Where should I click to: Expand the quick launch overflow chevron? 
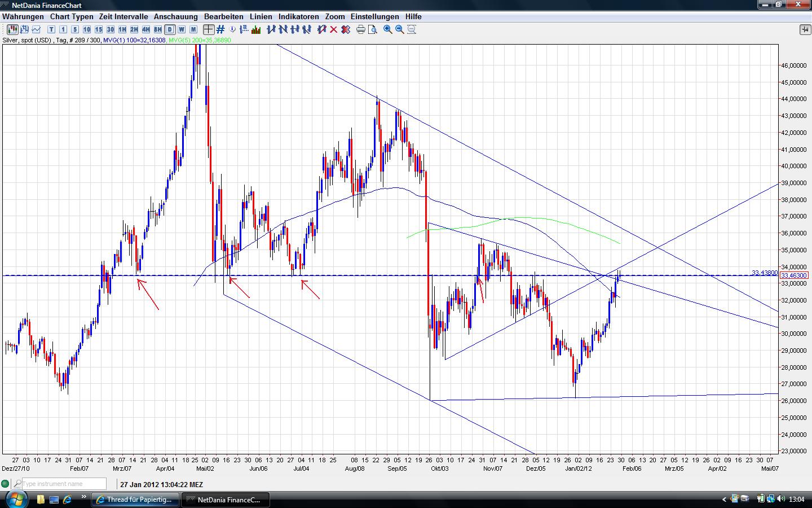pyautogui.click(x=84, y=497)
